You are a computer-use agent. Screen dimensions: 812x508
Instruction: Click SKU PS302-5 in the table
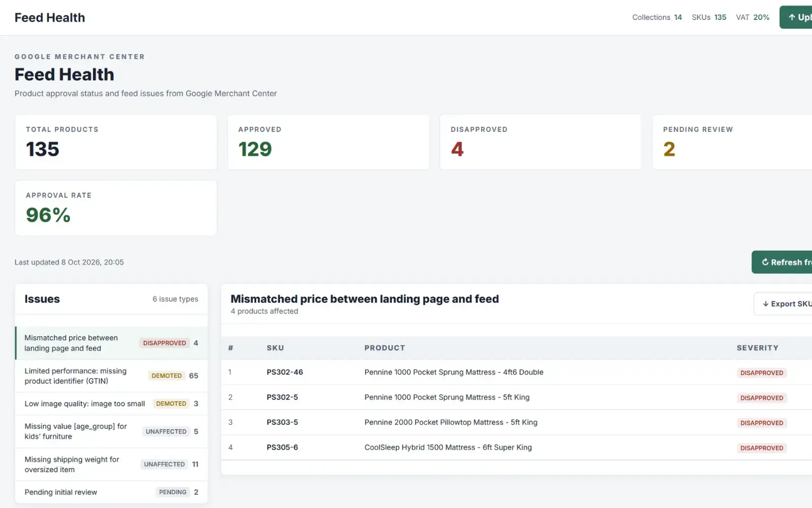(x=282, y=397)
